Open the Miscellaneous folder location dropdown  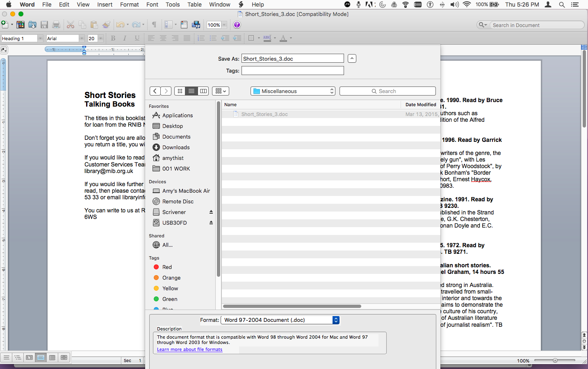coord(293,91)
